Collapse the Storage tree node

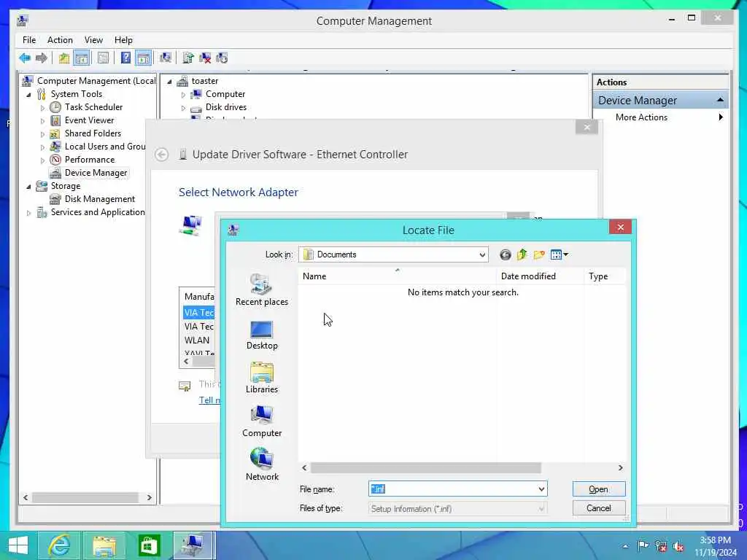click(x=28, y=187)
